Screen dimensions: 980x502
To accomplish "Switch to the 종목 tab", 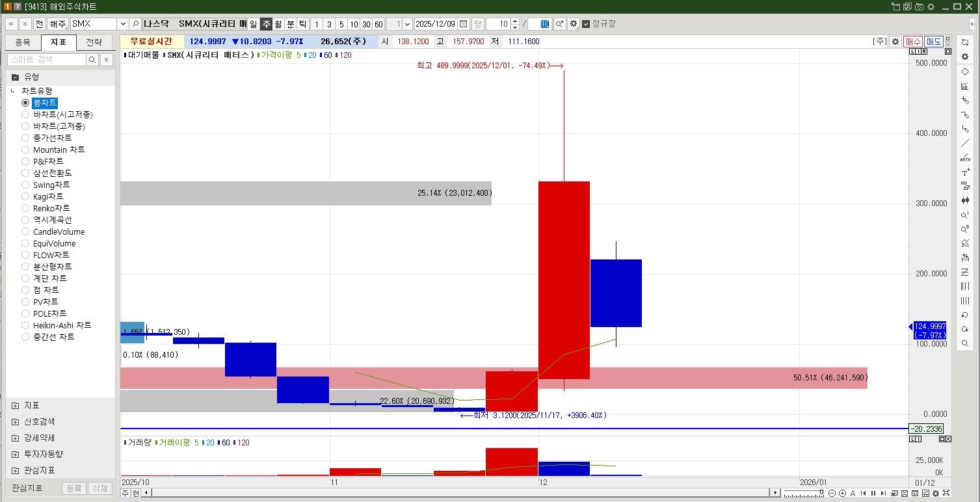I will click(23, 42).
